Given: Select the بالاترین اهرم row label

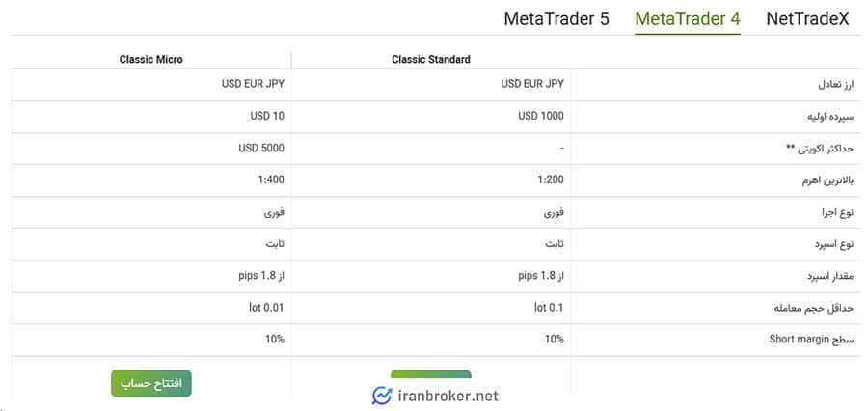Looking at the screenshot, I should click(x=823, y=180).
